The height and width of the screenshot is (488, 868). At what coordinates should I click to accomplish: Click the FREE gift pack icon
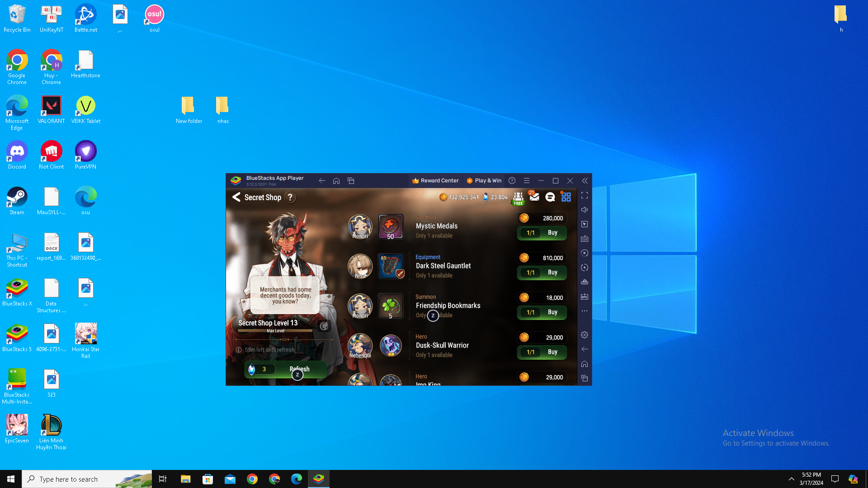point(518,198)
